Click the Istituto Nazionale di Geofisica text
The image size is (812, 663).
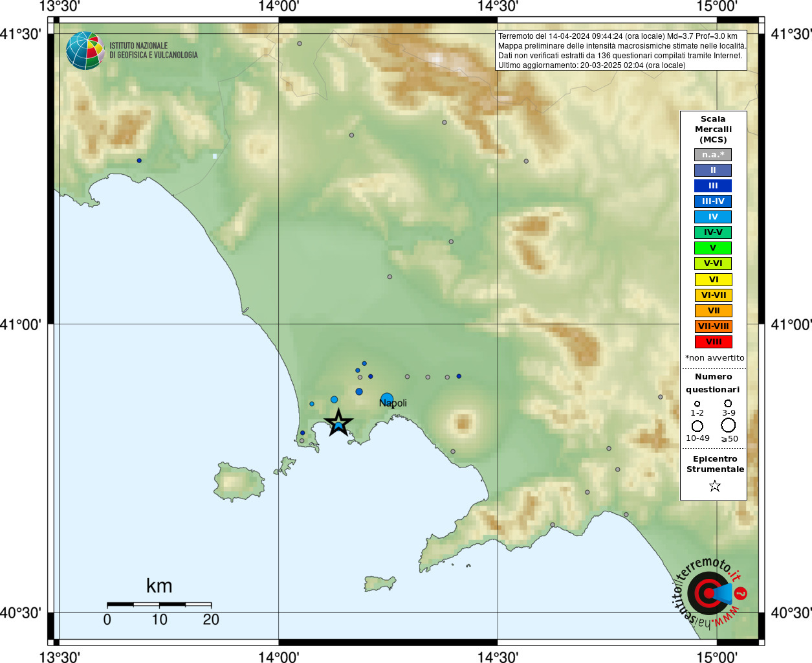pos(153,51)
